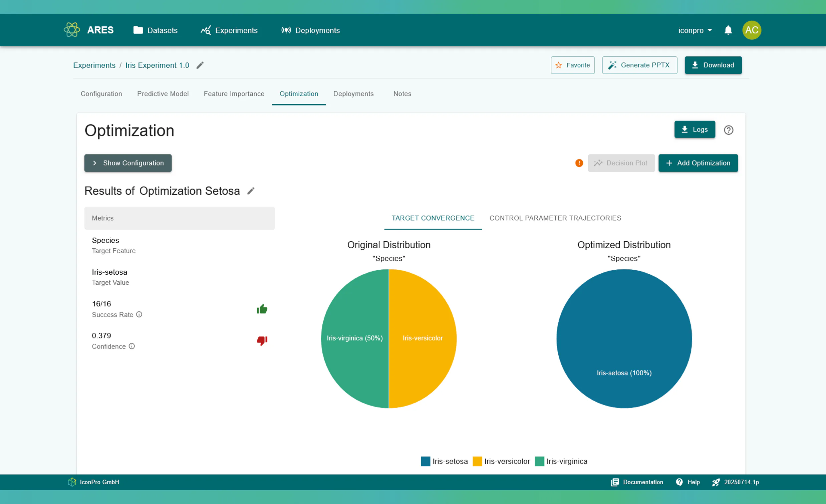Switch to the Predictive Model tab

pos(163,94)
